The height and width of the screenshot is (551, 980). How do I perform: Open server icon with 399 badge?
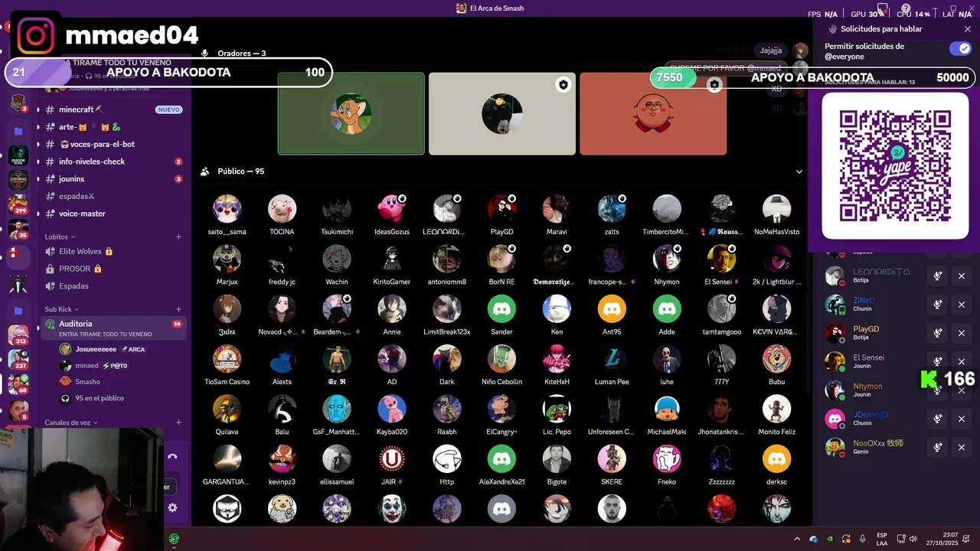coord(18,204)
